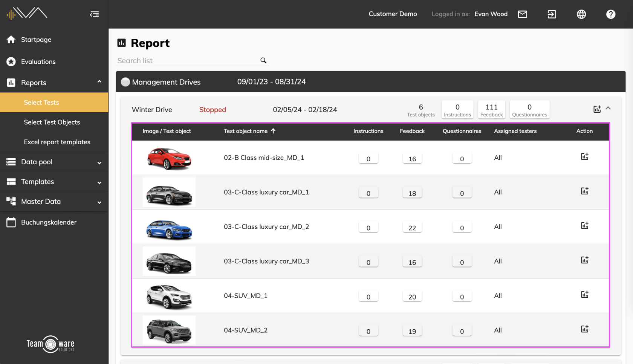Create report icon for Winter Drive
Viewport: 633px width, 364px height.
click(x=597, y=109)
